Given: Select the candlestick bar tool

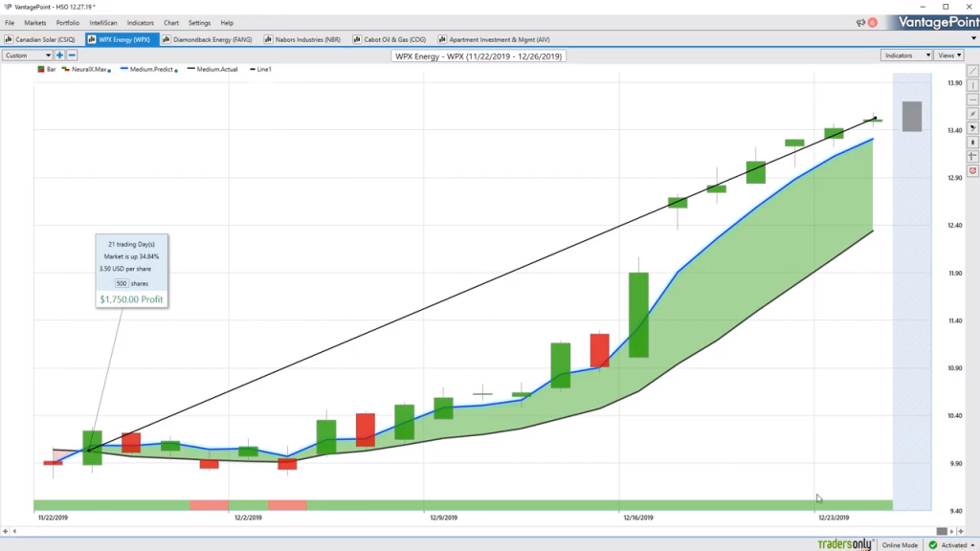Looking at the screenshot, I should [972, 143].
